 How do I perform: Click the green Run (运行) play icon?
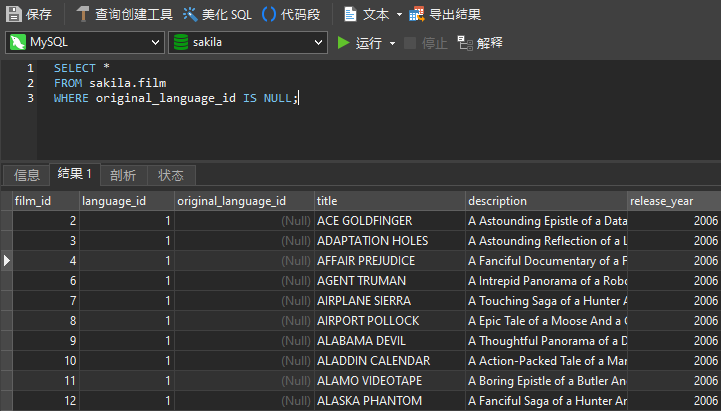tap(343, 43)
